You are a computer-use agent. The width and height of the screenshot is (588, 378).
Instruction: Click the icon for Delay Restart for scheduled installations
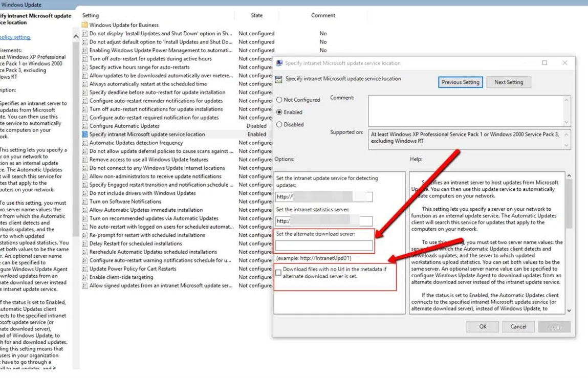[85, 243]
